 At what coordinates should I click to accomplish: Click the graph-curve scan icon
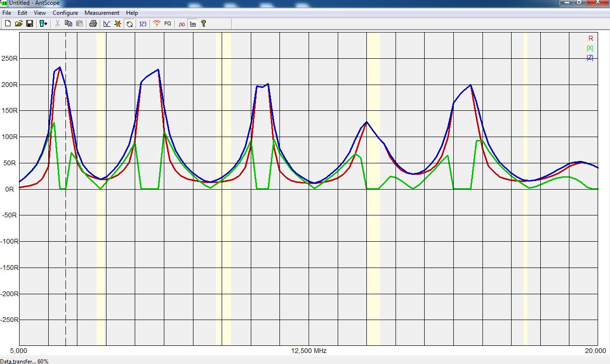click(107, 23)
